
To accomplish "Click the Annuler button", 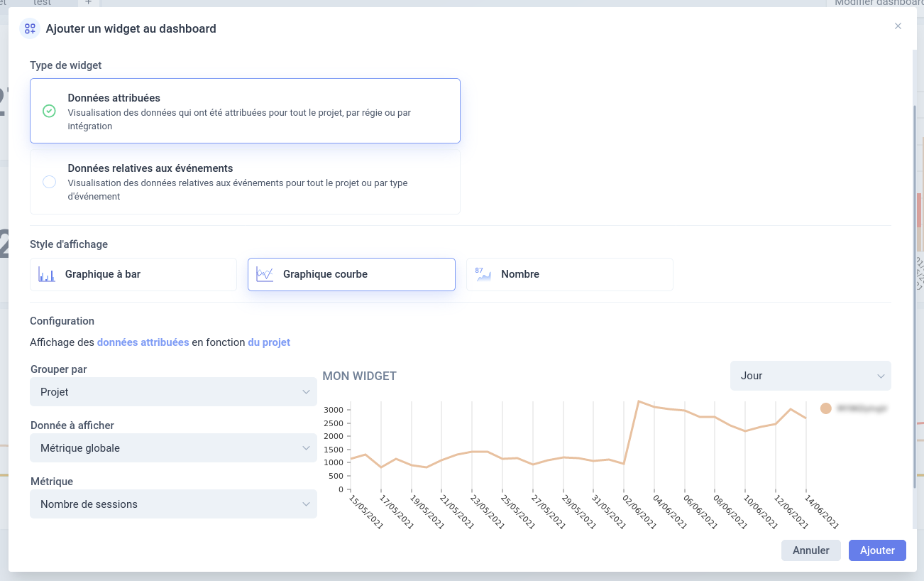I will point(811,550).
